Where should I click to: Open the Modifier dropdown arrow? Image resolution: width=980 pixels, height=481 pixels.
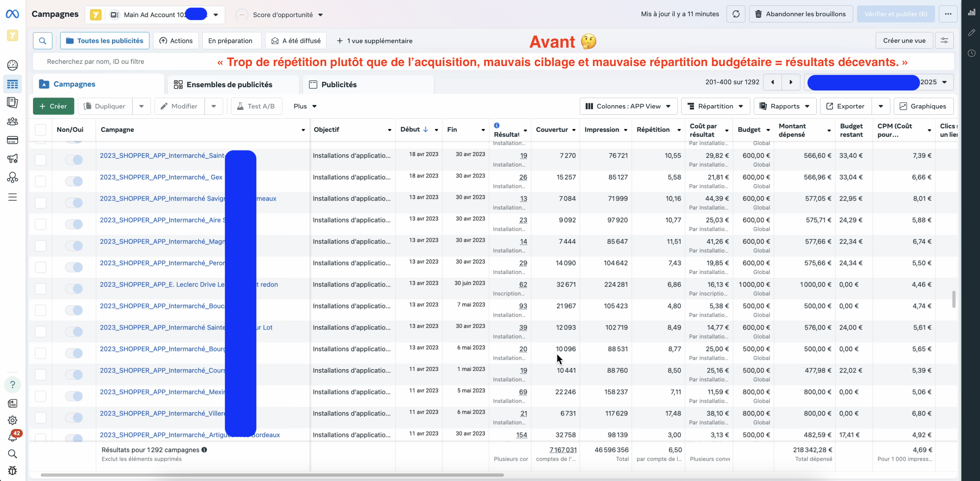(214, 106)
